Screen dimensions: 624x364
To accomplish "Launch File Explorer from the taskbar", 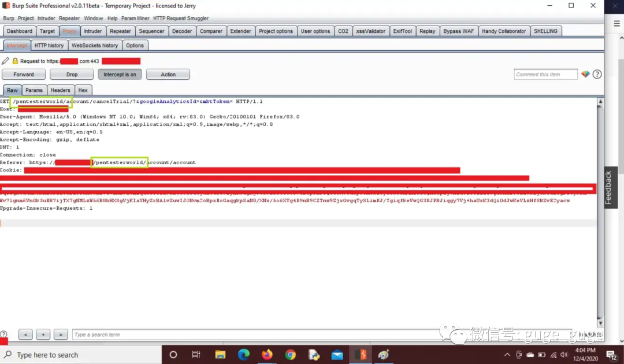I will (220, 354).
